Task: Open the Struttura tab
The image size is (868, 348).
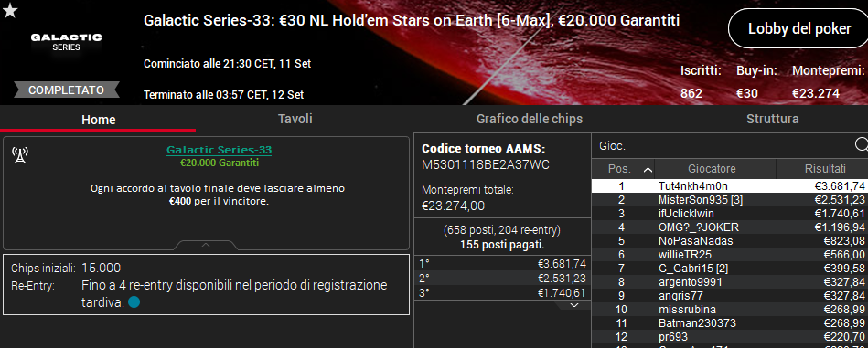Action: click(772, 120)
